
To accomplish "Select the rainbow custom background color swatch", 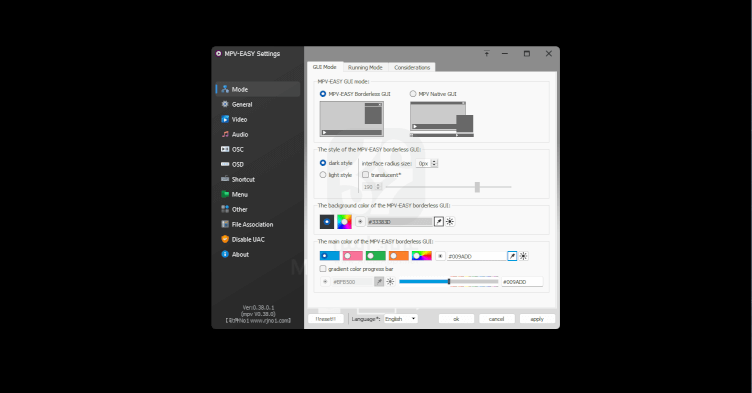I will coord(344,222).
